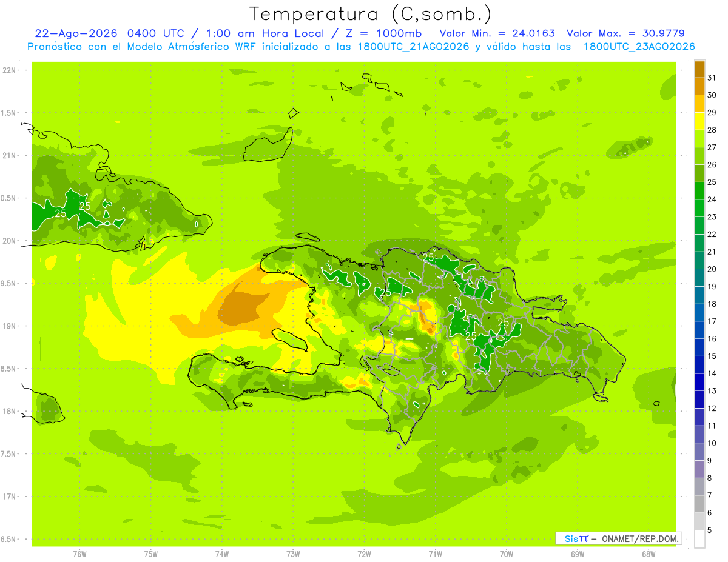
Task: Click legend color band between 24 and 25
Action: [x=699, y=191]
